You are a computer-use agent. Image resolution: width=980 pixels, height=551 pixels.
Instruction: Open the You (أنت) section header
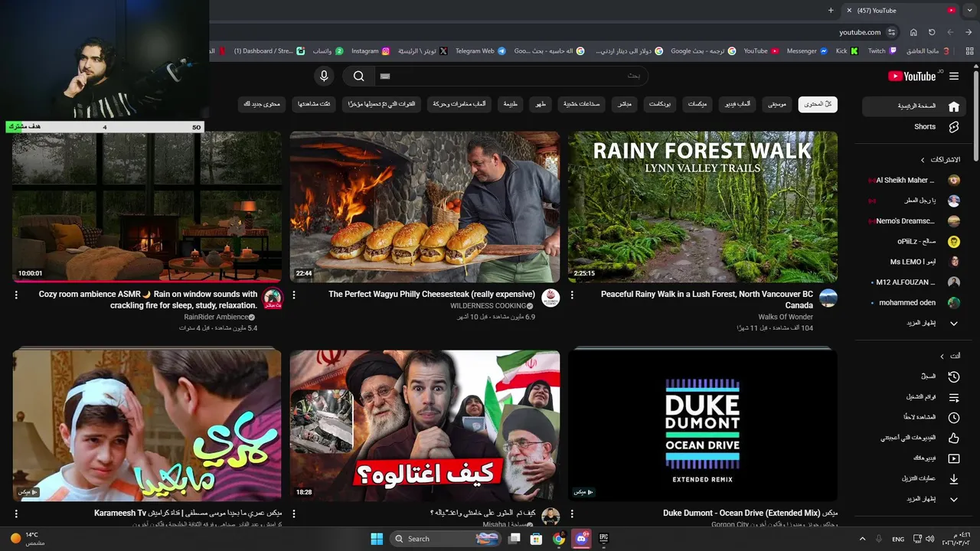pyautogui.click(x=950, y=357)
